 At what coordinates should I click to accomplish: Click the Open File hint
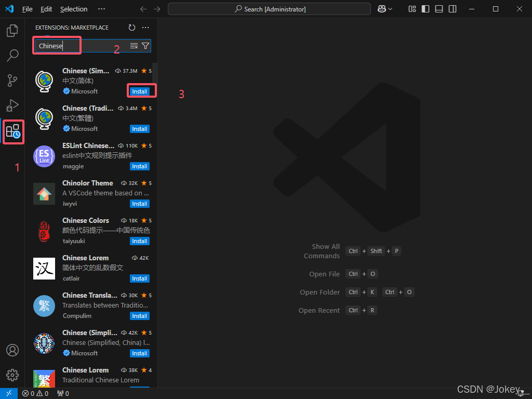click(x=324, y=274)
